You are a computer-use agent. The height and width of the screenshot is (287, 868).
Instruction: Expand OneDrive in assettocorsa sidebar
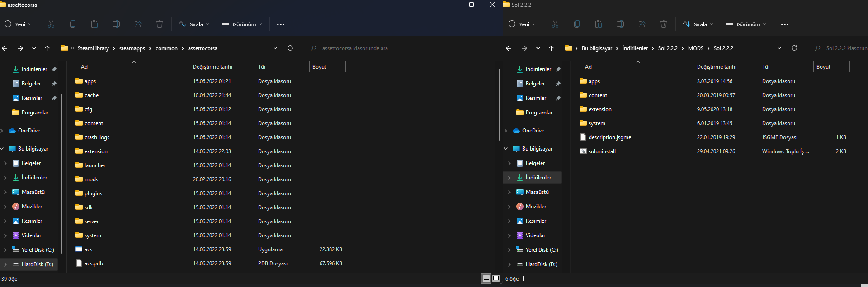click(2, 131)
